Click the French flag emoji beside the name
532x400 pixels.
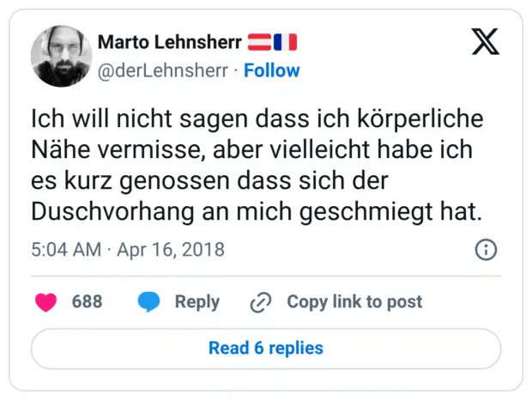coord(285,42)
